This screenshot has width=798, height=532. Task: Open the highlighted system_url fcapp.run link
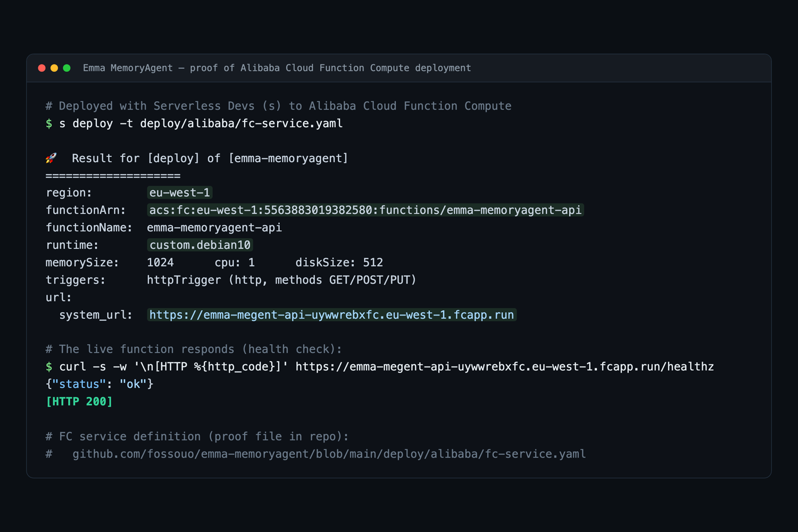[x=331, y=315]
